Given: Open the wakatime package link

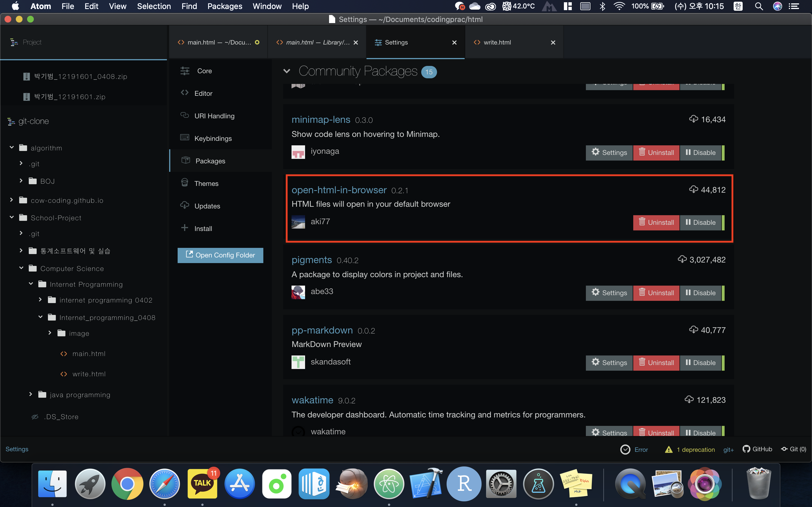Looking at the screenshot, I should tap(312, 400).
